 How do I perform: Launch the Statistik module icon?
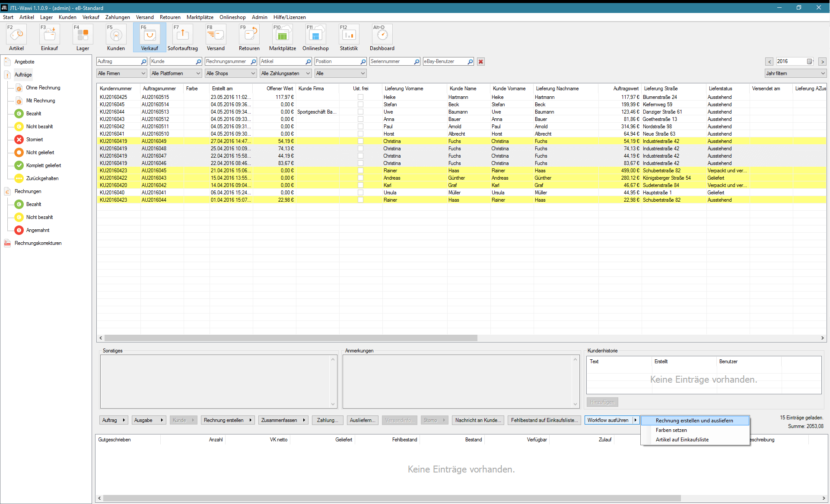coord(349,37)
